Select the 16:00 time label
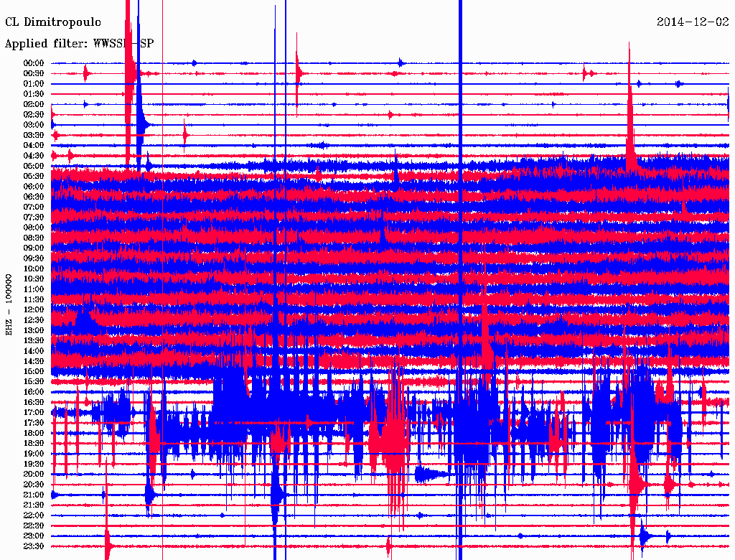Viewport: 735px width, 560px height. [34, 391]
